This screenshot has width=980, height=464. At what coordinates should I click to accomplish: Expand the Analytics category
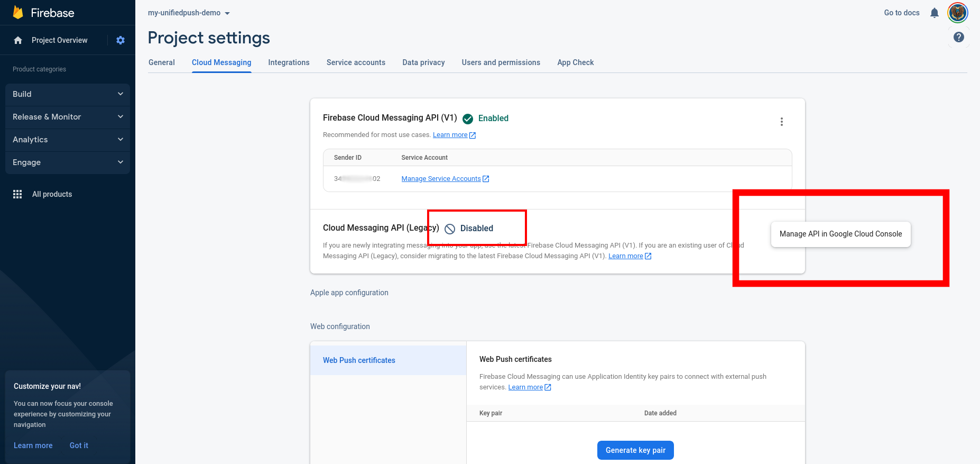[68, 140]
